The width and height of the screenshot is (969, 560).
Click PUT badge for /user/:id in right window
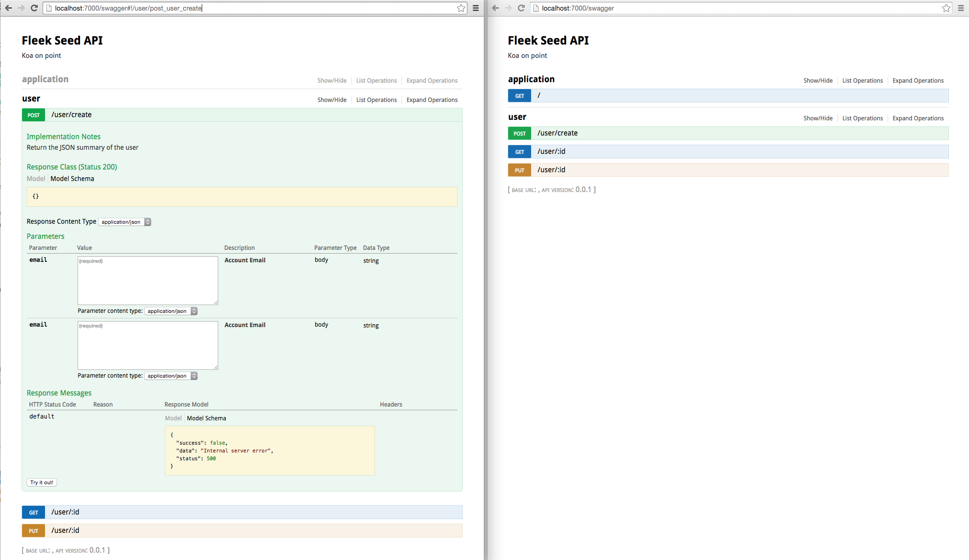tap(519, 170)
